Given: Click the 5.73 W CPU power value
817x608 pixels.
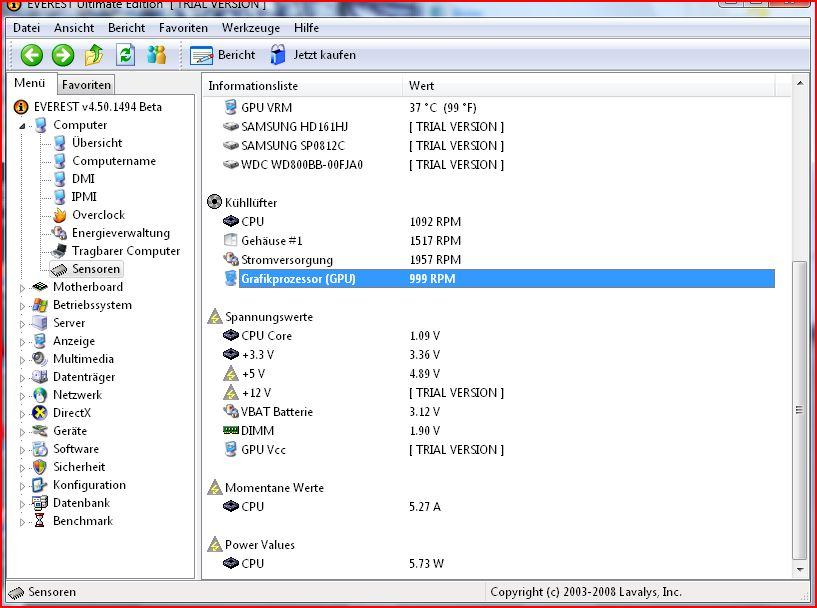Looking at the screenshot, I should pyautogui.click(x=426, y=563).
